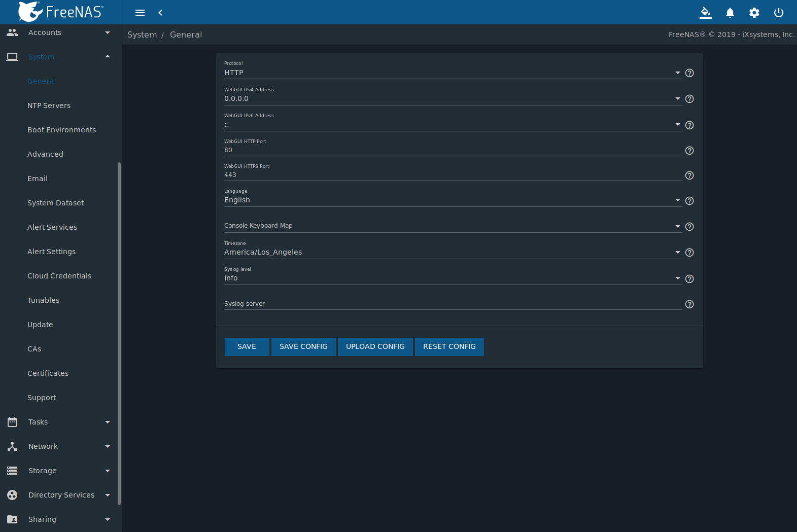
Task: Click the Directory Services icon
Action: 12,495
